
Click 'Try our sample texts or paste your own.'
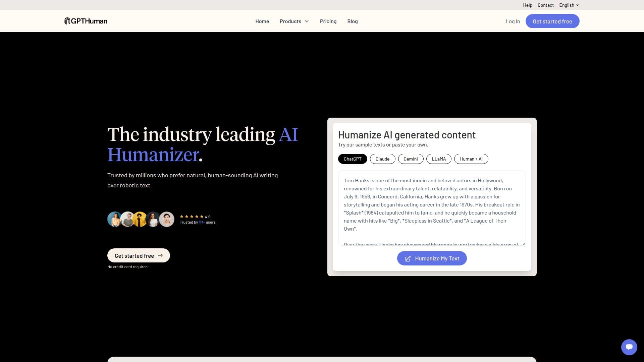pos(383,145)
